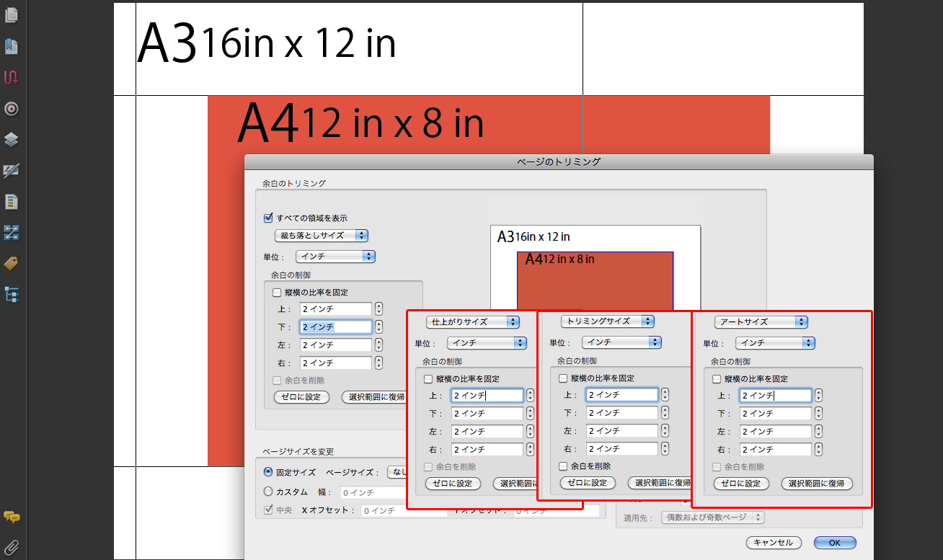This screenshot has height=560, width=943.
Task: Click stepper beside 上 in 仕上がりサイズ panel
Action: [530, 395]
